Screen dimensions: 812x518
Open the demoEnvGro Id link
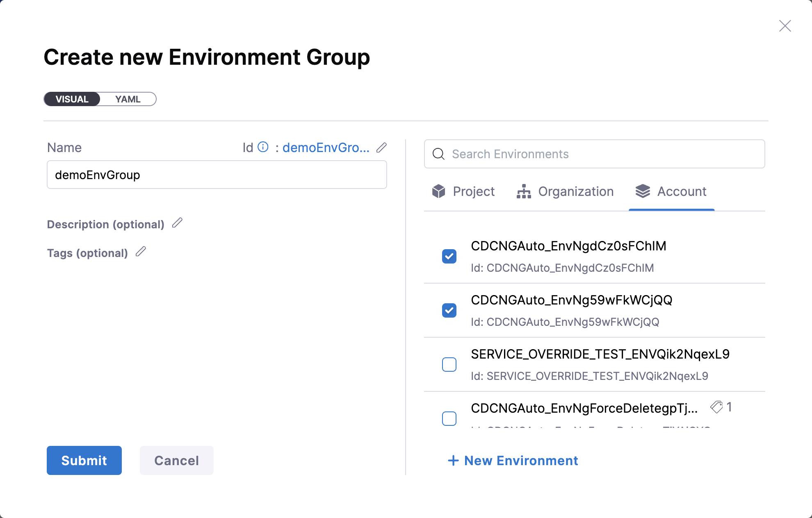click(326, 147)
